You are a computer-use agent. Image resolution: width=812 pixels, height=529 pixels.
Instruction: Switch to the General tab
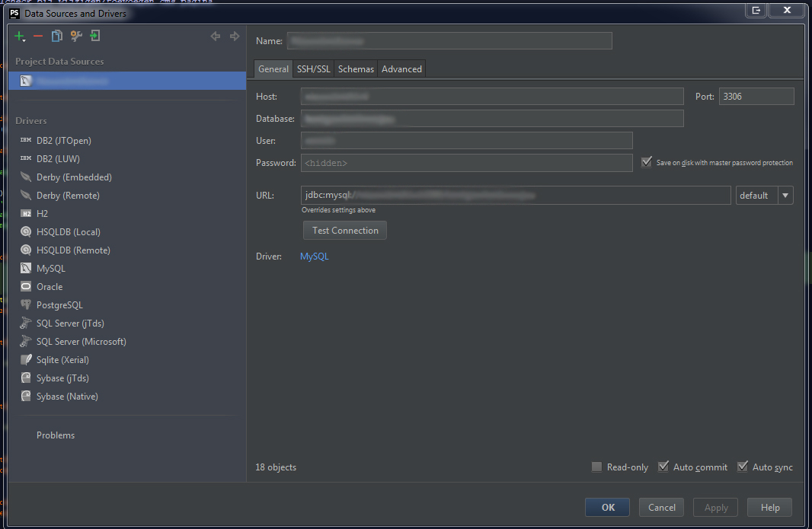click(273, 69)
